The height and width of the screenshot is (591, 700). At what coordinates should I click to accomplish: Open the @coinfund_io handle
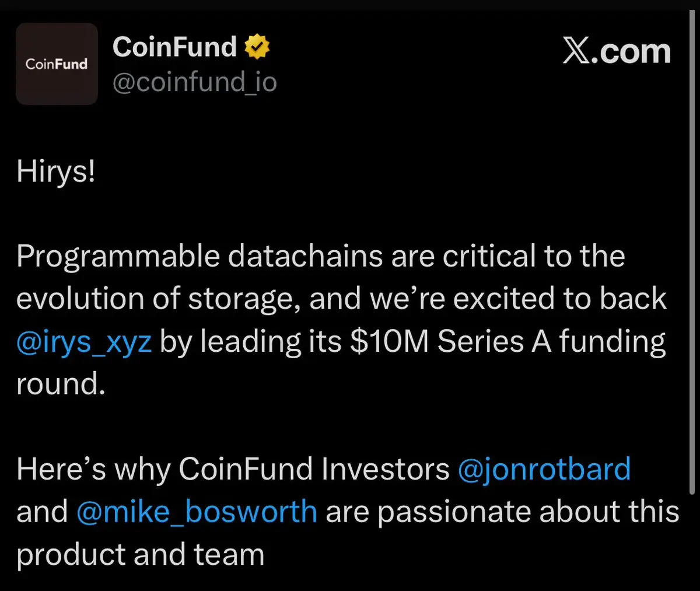(194, 82)
